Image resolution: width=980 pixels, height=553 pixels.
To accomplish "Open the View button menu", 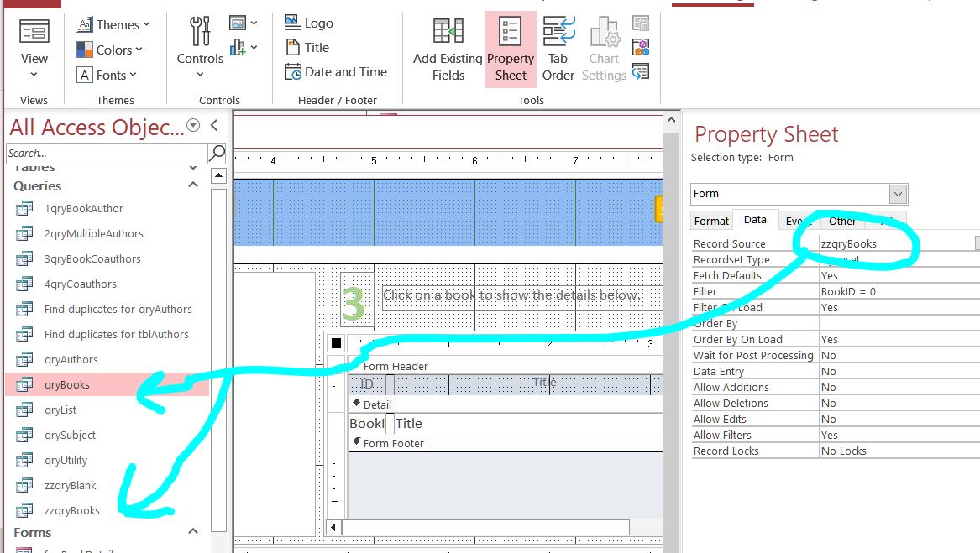I will click(x=34, y=48).
